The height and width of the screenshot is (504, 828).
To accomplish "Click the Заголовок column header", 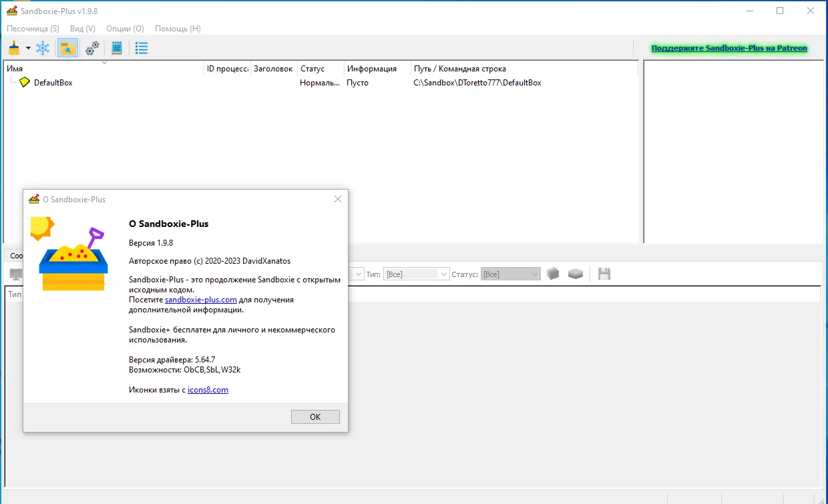I will (273, 69).
